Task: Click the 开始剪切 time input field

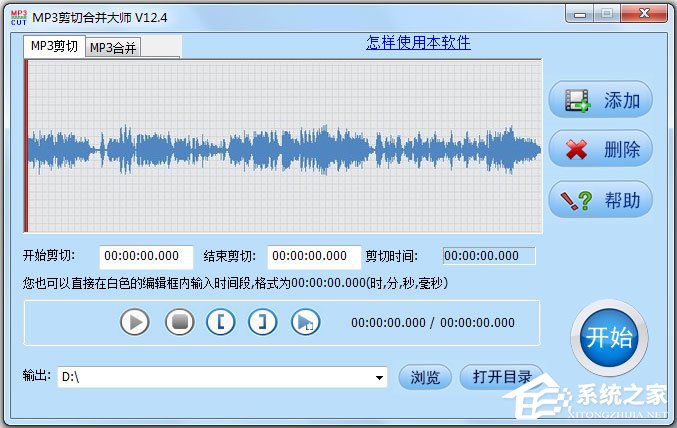Action: 146,256
